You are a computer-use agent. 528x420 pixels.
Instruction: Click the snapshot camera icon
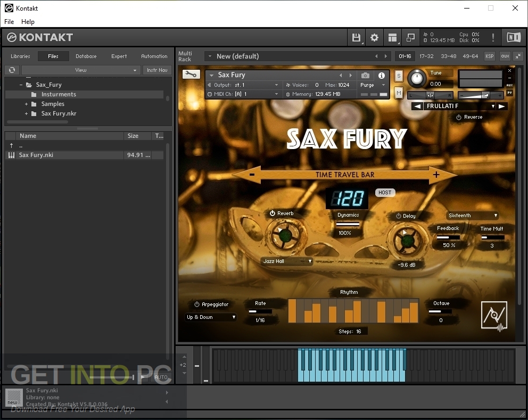click(365, 76)
